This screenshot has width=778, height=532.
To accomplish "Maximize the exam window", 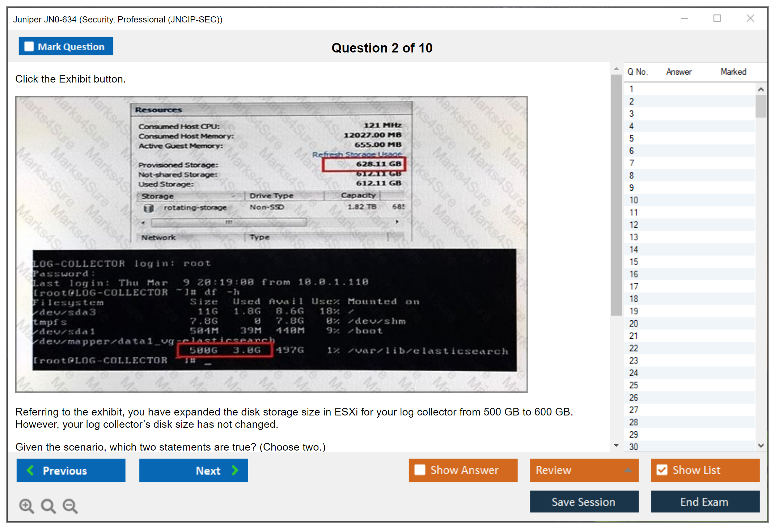I will pyautogui.click(x=717, y=18).
